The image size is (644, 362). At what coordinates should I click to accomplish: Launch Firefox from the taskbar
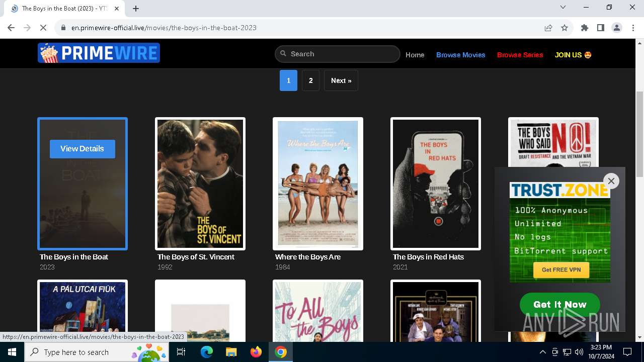pyautogui.click(x=256, y=352)
